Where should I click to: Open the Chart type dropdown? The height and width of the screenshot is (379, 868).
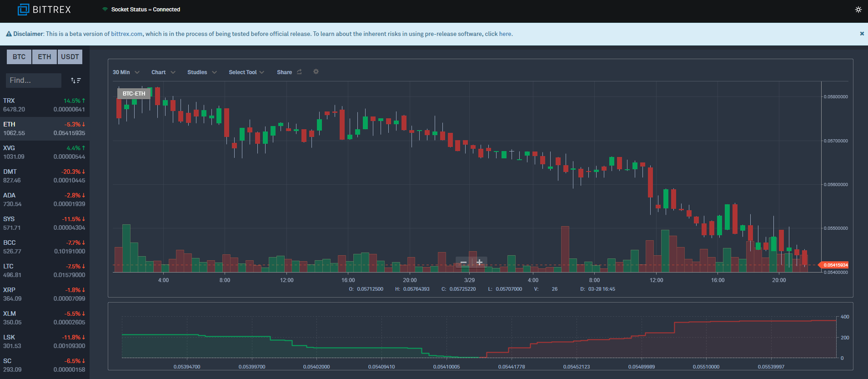pos(163,72)
